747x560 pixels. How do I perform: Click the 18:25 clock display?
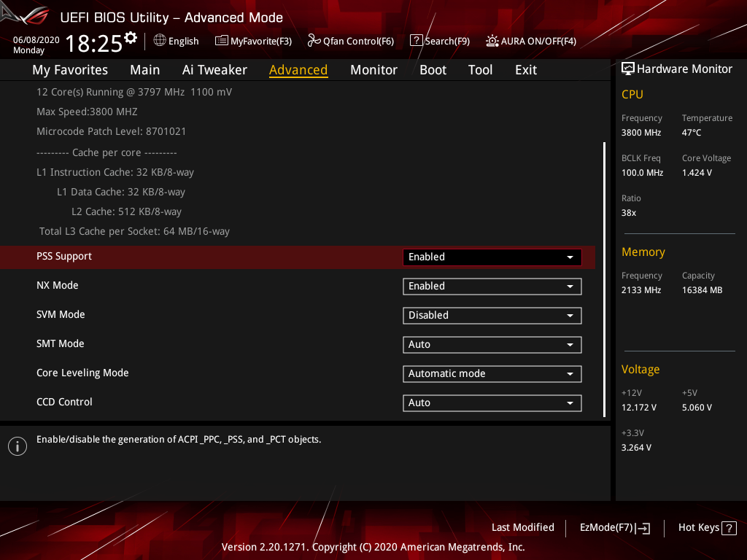coord(94,43)
